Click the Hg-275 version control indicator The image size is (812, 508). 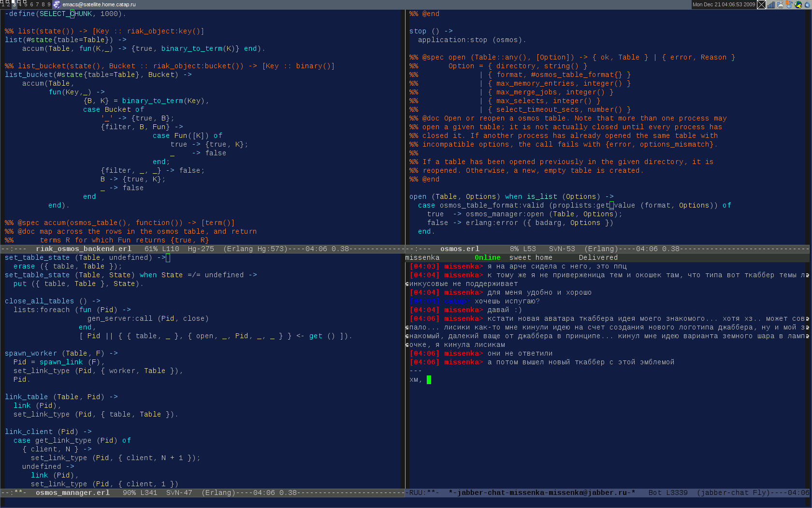point(201,249)
